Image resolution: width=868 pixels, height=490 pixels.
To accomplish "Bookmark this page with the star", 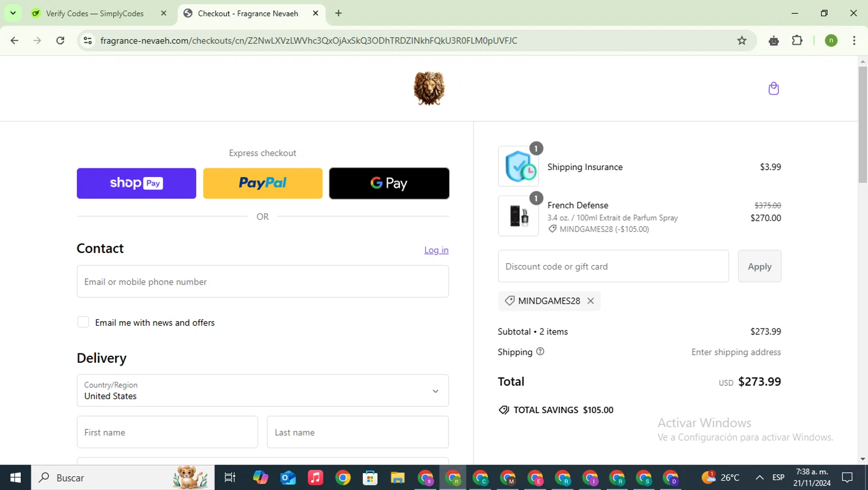I will coord(742,40).
